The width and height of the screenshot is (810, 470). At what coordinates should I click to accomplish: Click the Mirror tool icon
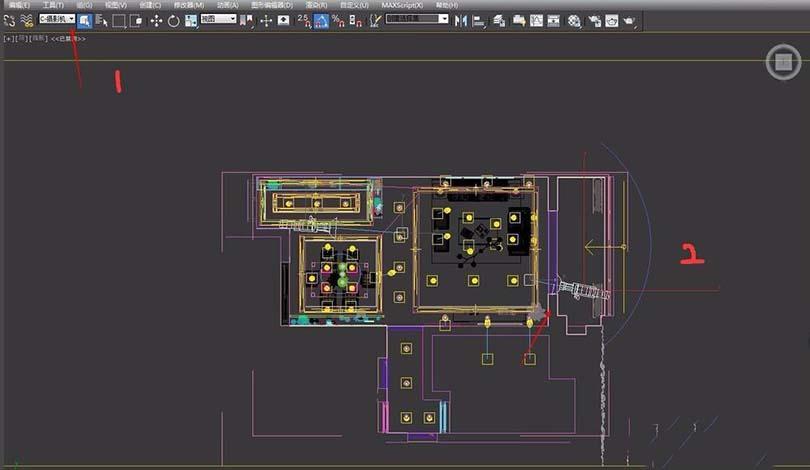461,21
